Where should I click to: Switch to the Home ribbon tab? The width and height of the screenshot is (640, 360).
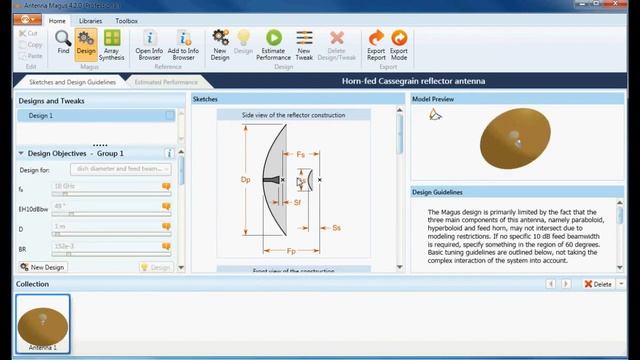click(57, 21)
